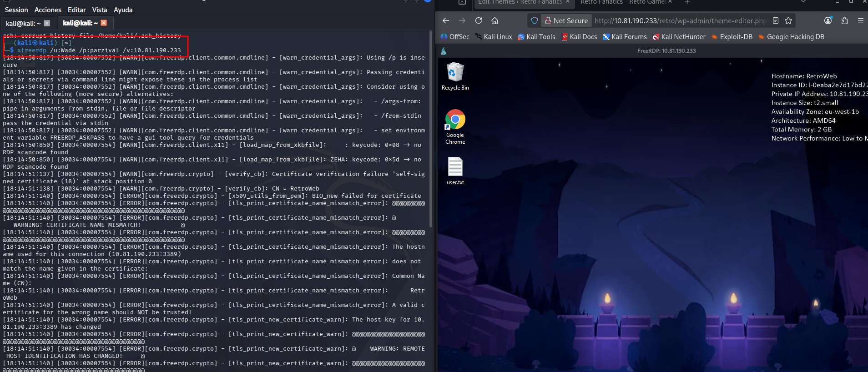Toggle reader view in the address bar

tap(776, 20)
